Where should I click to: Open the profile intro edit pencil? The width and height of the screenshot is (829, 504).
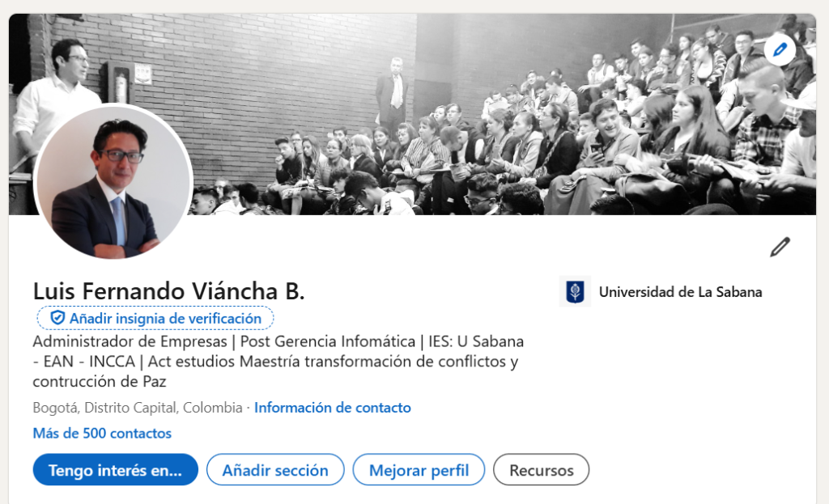780,248
